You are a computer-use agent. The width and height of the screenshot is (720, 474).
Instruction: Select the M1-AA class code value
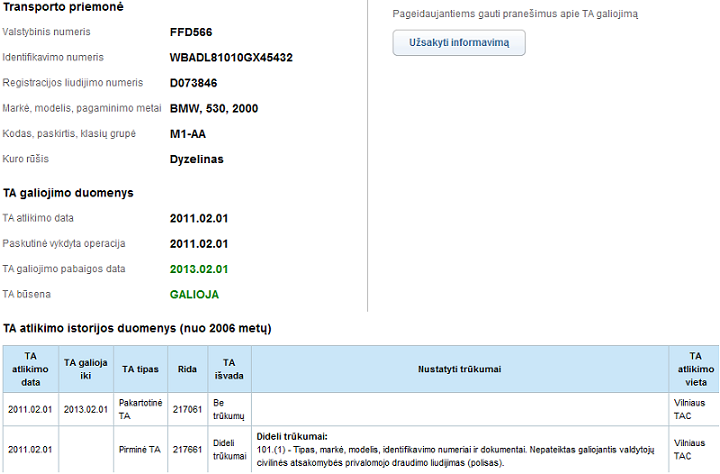coord(188,134)
